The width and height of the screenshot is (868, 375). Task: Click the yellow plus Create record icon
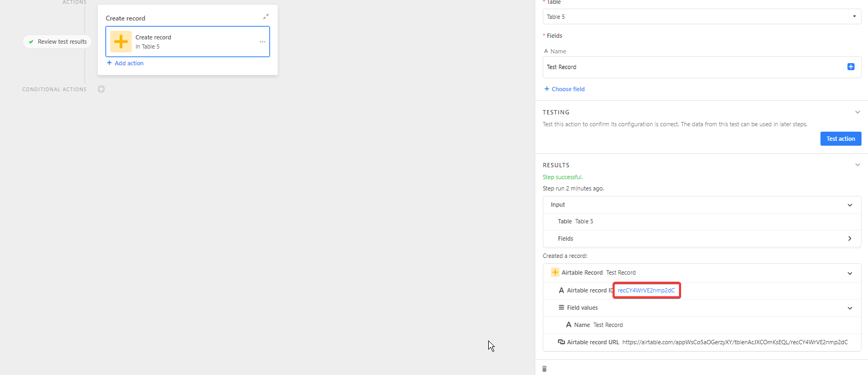[x=121, y=42]
